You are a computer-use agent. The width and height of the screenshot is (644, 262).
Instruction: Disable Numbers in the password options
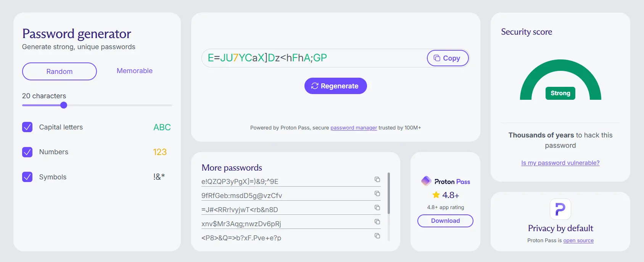click(x=27, y=152)
